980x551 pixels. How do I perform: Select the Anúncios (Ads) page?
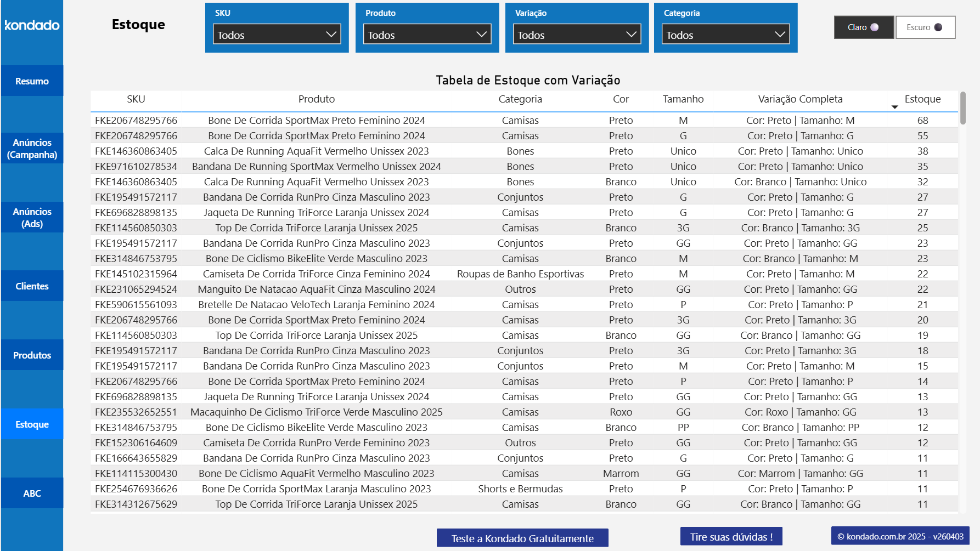click(x=31, y=217)
